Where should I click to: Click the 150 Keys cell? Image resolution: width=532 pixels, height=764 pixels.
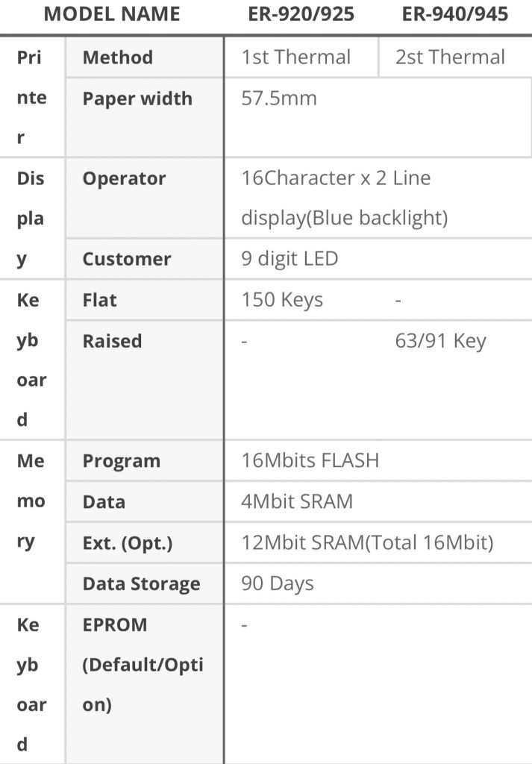point(282,300)
